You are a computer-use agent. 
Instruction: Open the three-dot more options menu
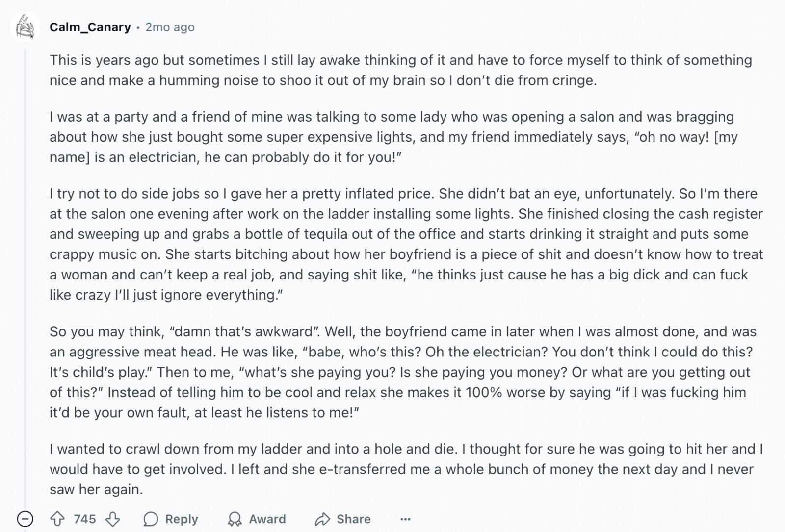[405, 519]
